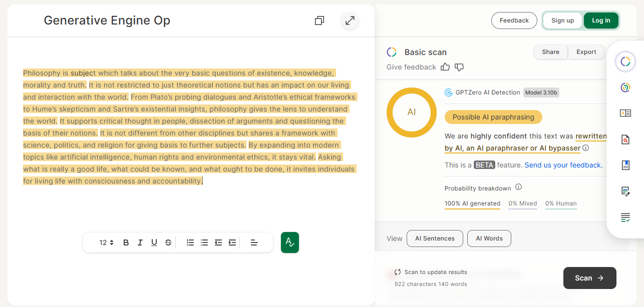Show info tooltip next to Probability breakdown
Image resolution: width=644 pixels, height=307 pixels.
point(518,187)
